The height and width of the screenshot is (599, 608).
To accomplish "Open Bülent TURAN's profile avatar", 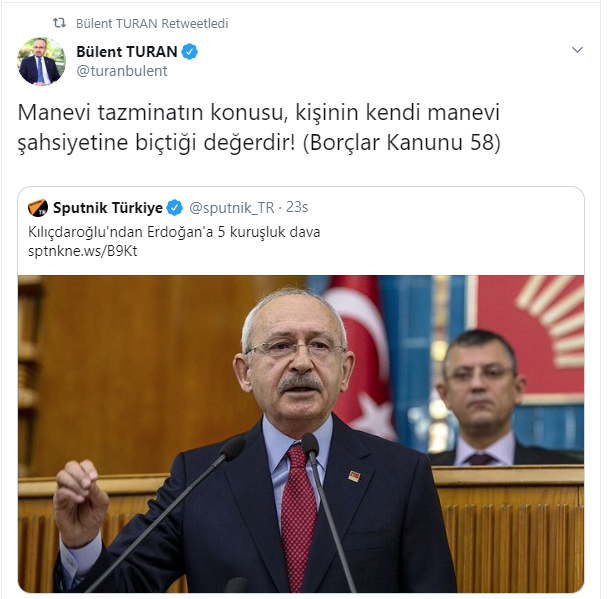I will point(41,61).
